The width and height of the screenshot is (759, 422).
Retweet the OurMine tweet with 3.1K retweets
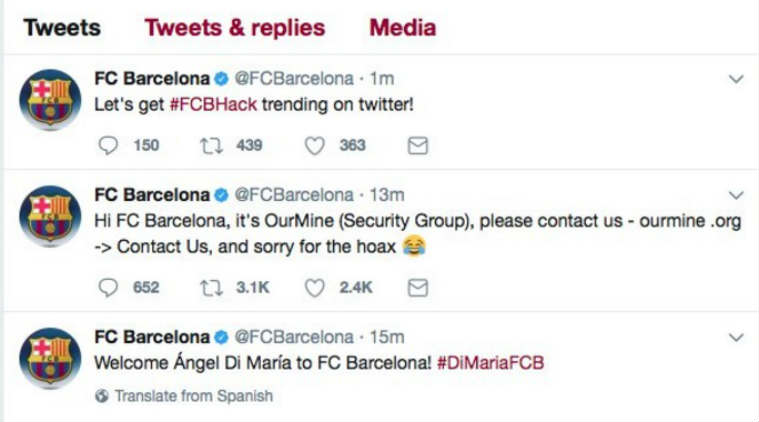[x=212, y=287]
